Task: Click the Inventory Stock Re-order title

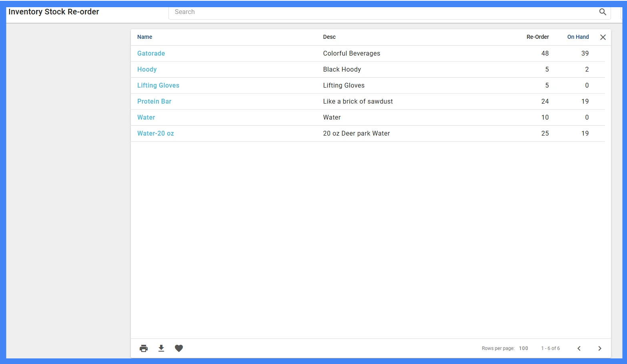Action: 54,12
